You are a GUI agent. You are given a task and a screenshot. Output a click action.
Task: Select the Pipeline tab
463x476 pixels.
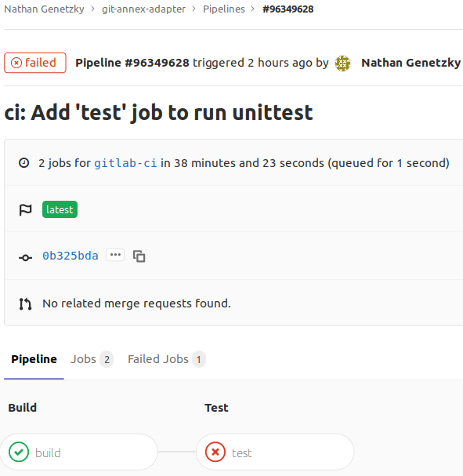click(x=34, y=359)
